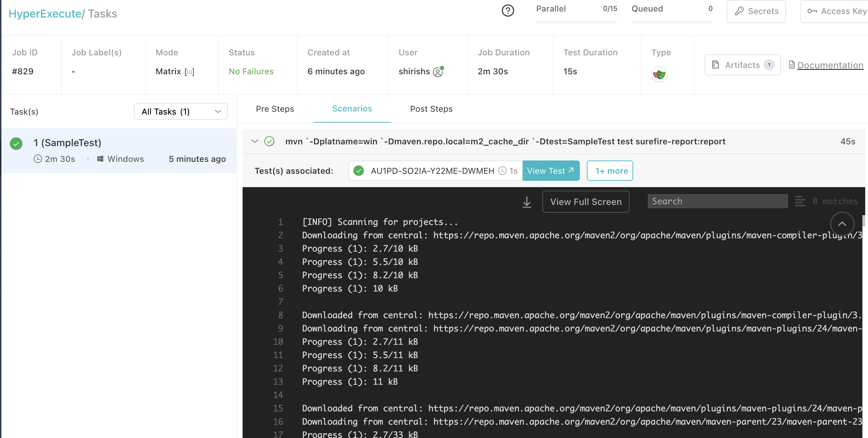Open the Artifacts button
Image resolution: width=868 pixels, height=438 pixels.
tap(742, 65)
